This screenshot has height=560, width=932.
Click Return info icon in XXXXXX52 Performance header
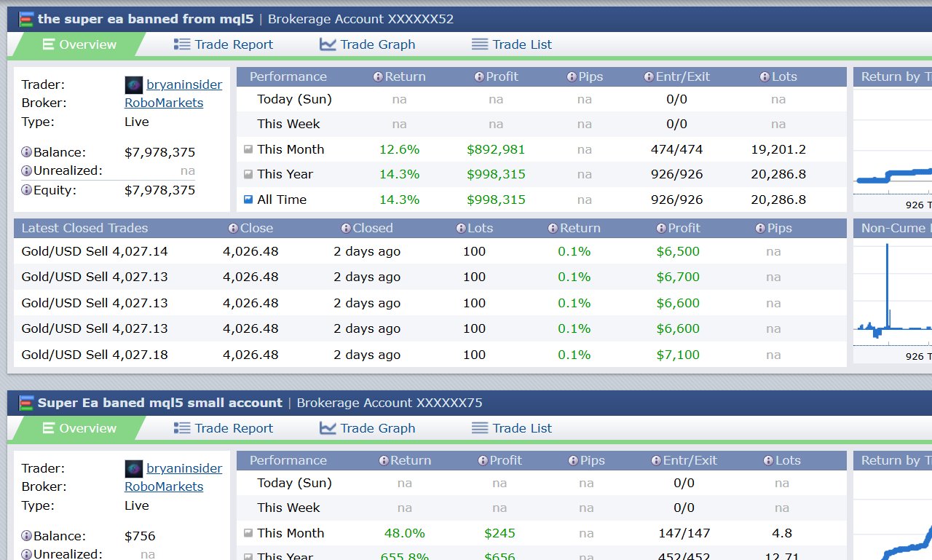(x=378, y=76)
